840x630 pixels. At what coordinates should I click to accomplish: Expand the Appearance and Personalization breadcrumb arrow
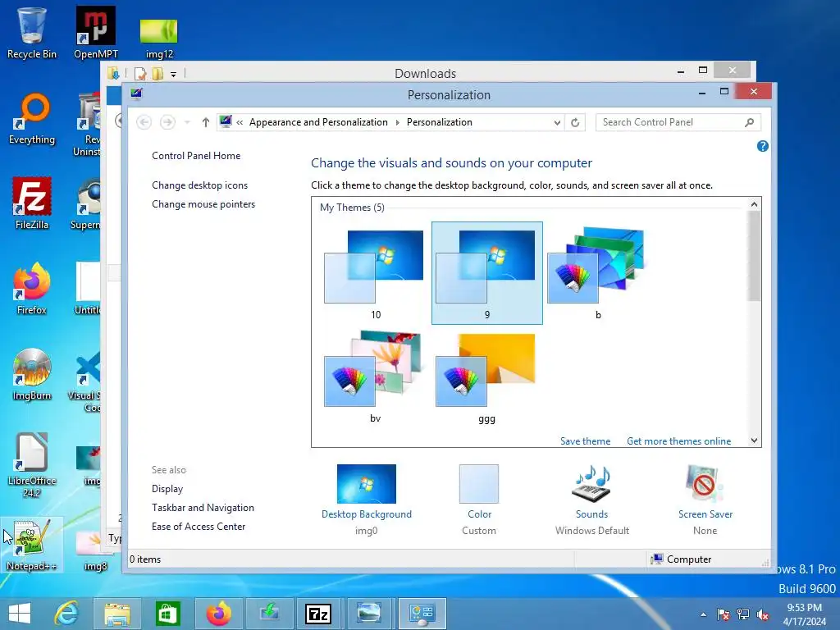(x=397, y=122)
